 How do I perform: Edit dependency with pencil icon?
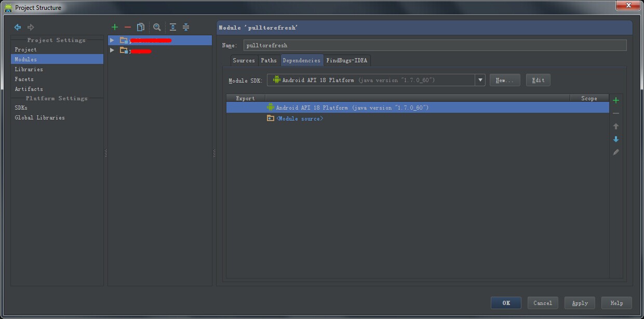click(616, 152)
